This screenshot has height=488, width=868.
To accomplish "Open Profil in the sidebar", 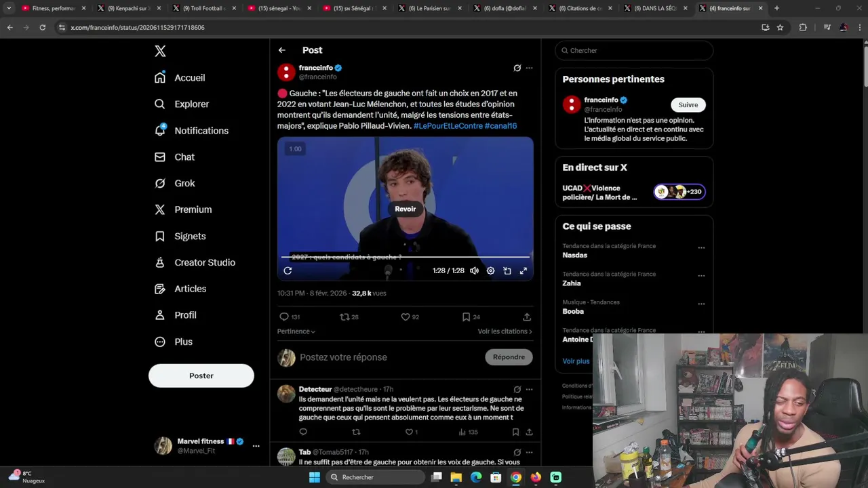I will (x=175, y=315).
